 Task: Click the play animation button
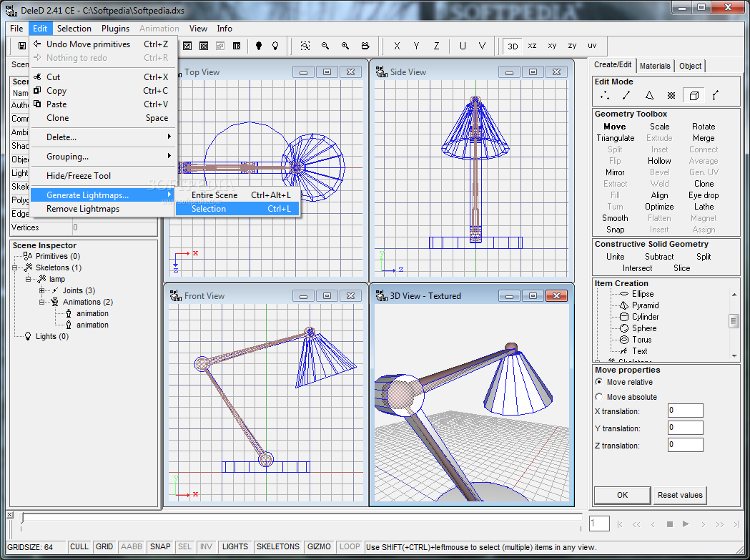click(686, 524)
